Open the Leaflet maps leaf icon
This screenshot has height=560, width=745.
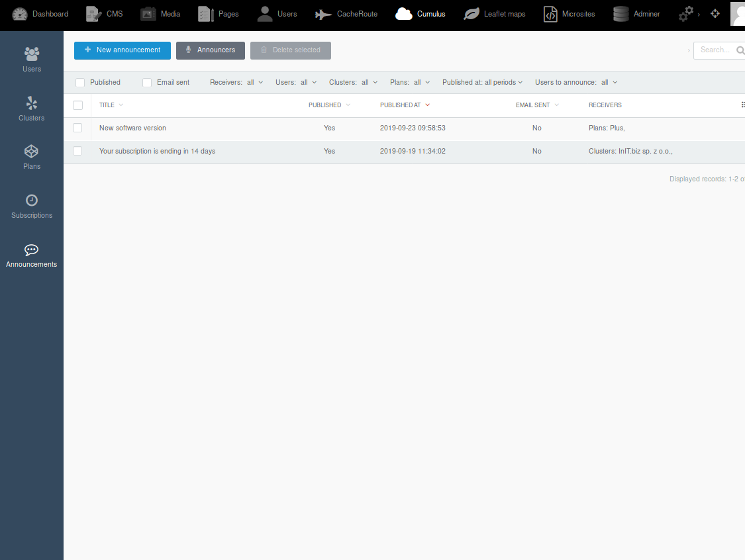click(x=472, y=15)
